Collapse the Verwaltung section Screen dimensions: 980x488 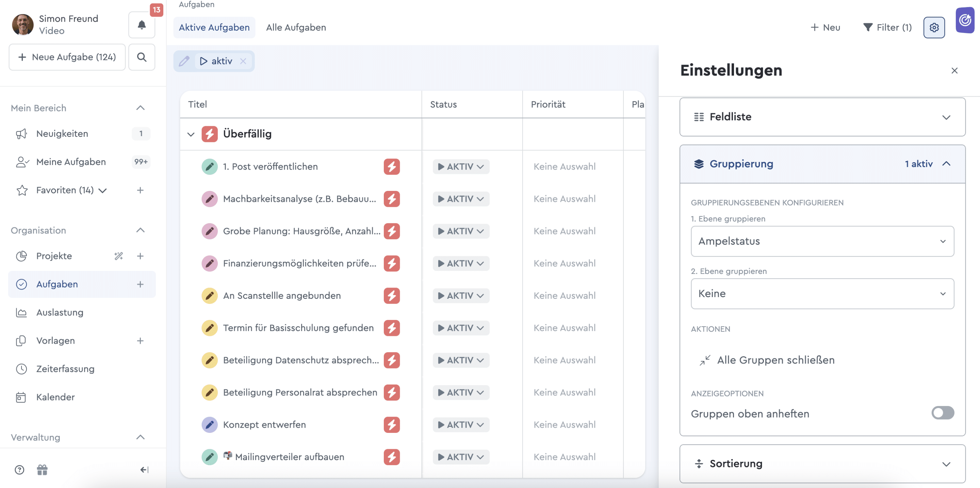point(141,437)
